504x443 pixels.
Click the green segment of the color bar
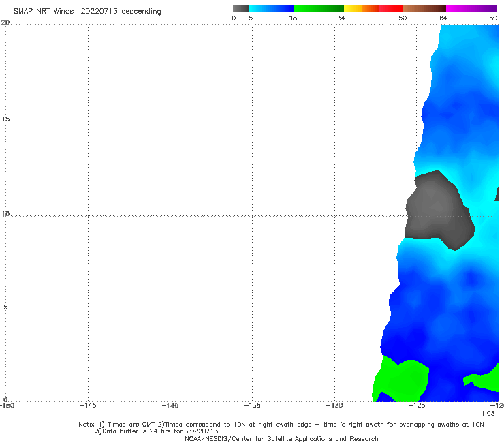319,8
